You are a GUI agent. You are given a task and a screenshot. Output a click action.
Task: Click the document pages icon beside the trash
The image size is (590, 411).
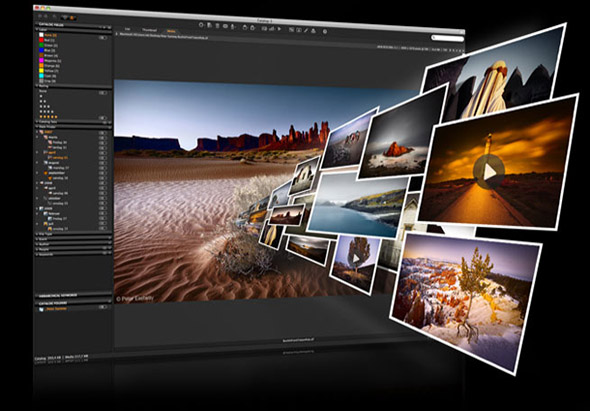point(209,25)
